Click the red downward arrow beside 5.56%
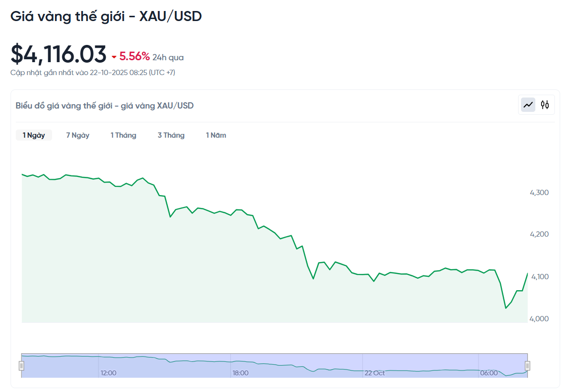 (x=114, y=56)
